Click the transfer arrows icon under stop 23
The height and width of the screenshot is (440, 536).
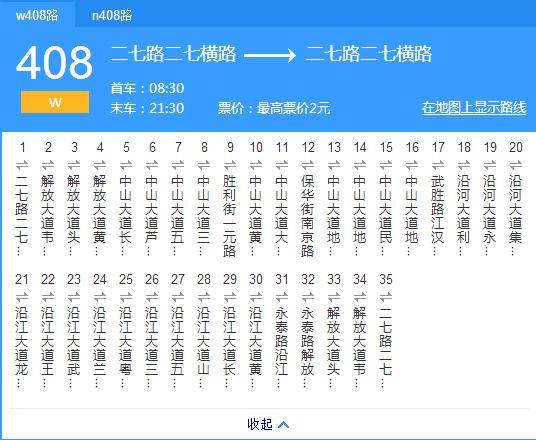click(74, 296)
